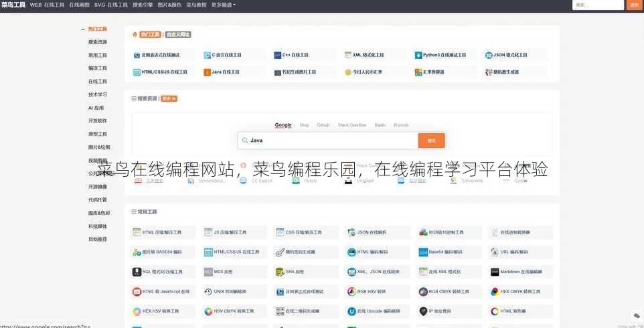The width and height of the screenshot is (644, 328).
Task: Open WEB 在线工具 in top navbar
Action: [x=48, y=5]
